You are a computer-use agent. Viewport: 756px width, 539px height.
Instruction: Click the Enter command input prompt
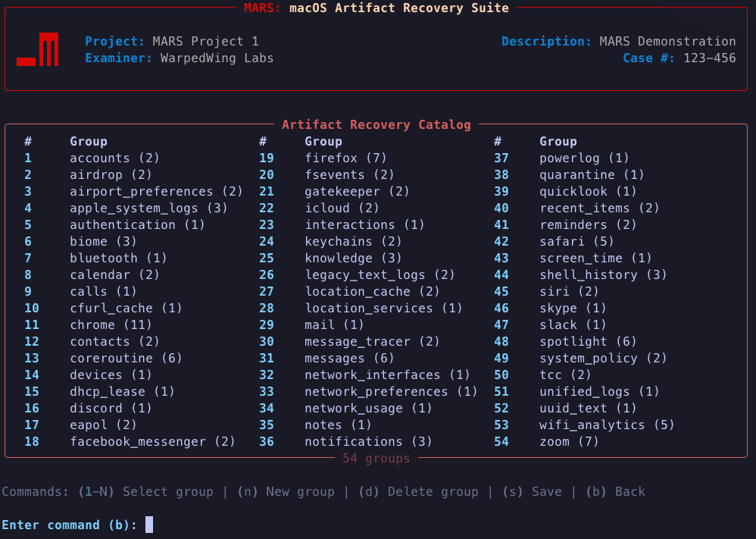[77, 525]
